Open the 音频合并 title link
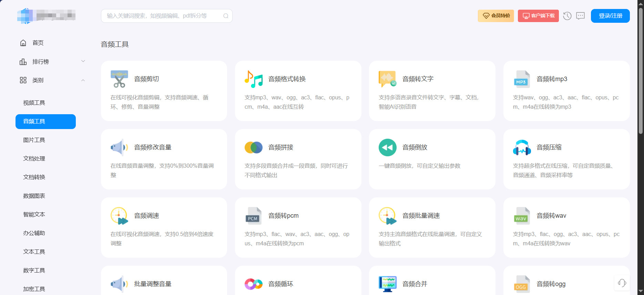This screenshot has height=295, width=644. pyautogui.click(x=415, y=284)
